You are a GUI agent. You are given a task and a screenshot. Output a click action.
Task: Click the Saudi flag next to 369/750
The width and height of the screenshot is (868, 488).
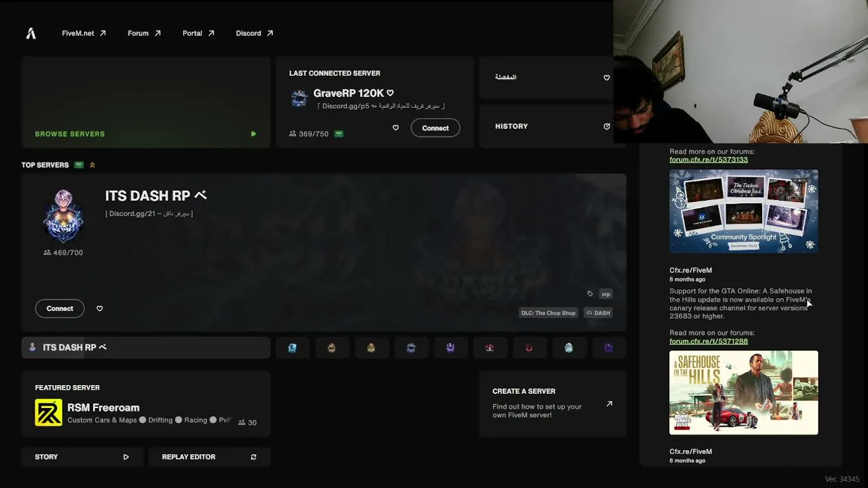(x=338, y=134)
